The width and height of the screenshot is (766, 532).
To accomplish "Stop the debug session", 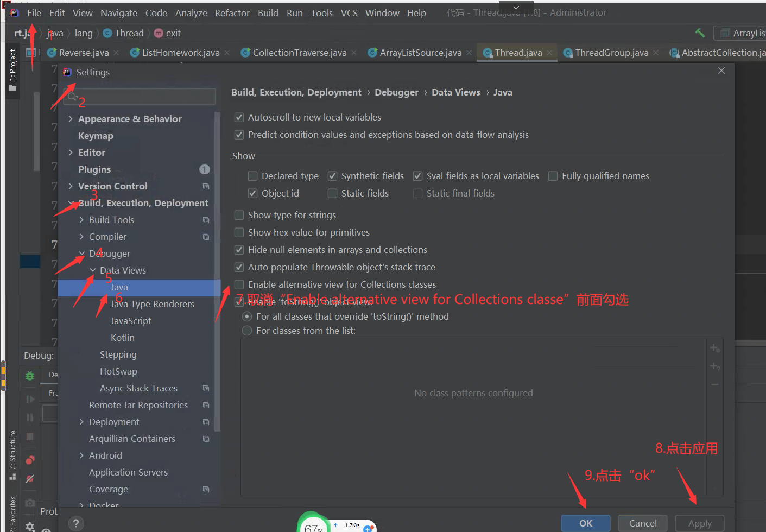I will (29, 435).
